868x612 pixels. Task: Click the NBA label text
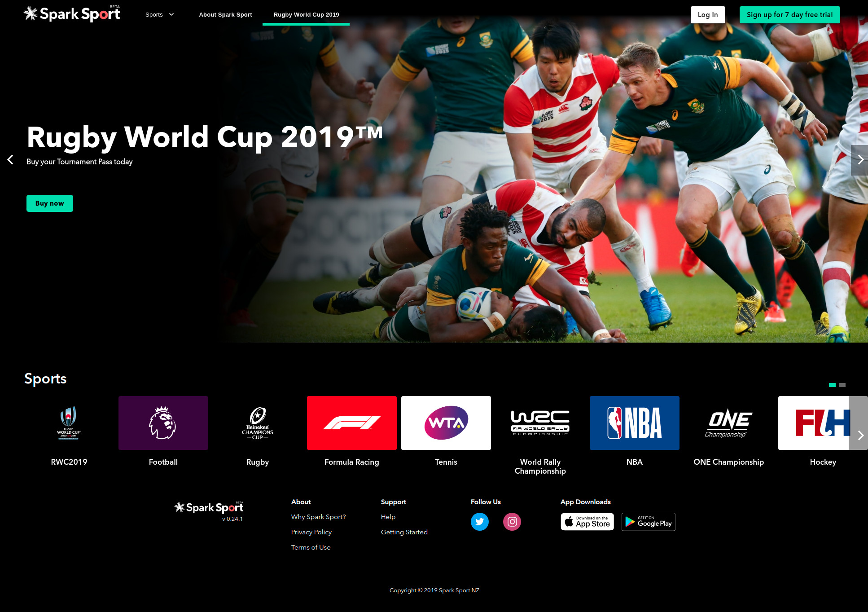click(635, 462)
